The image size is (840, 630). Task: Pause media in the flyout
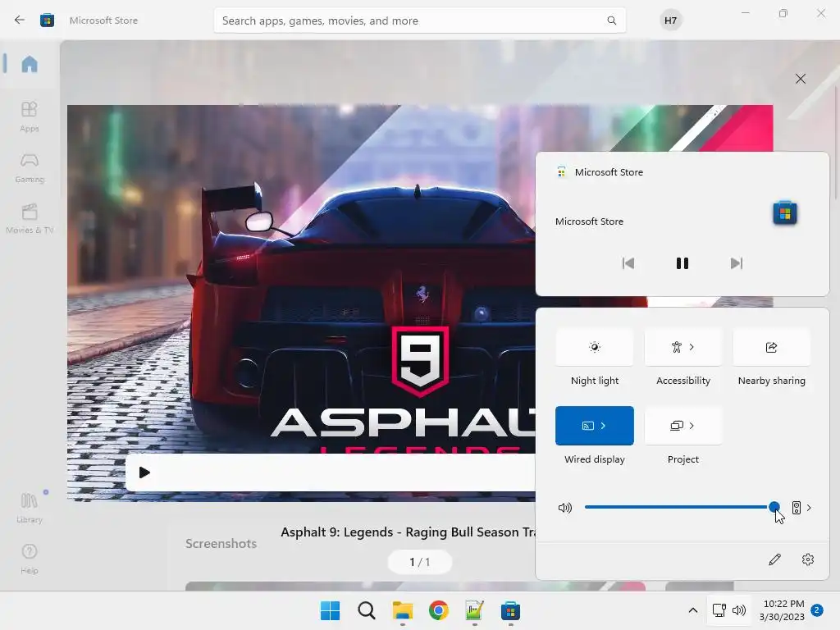[x=682, y=263]
